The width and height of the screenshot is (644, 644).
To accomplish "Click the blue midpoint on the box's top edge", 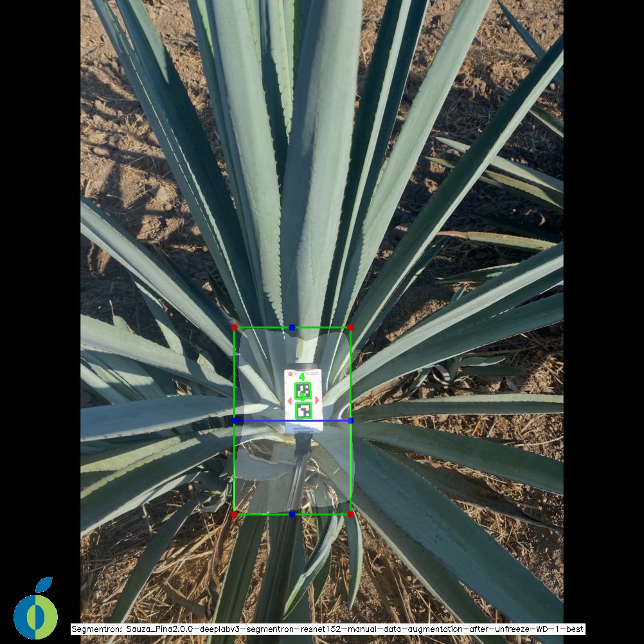I will point(292,327).
